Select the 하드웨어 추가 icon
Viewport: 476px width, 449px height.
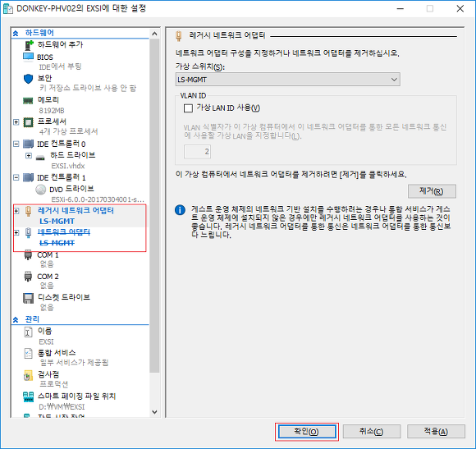pos(29,45)
